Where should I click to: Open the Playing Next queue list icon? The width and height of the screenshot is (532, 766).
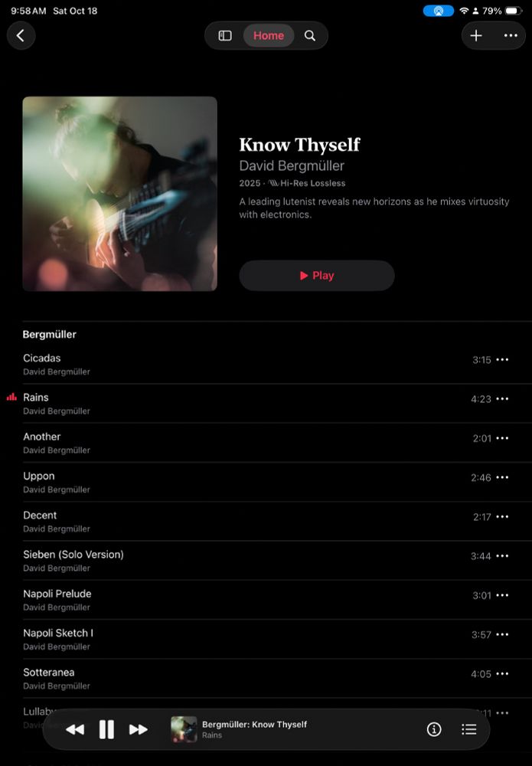tap(469, 729)
